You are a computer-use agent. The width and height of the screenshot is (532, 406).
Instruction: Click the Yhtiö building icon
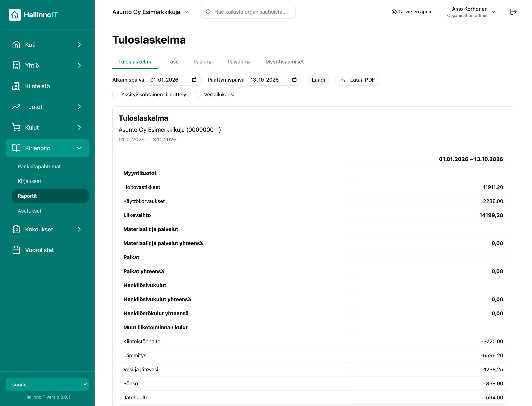point(16,66)
